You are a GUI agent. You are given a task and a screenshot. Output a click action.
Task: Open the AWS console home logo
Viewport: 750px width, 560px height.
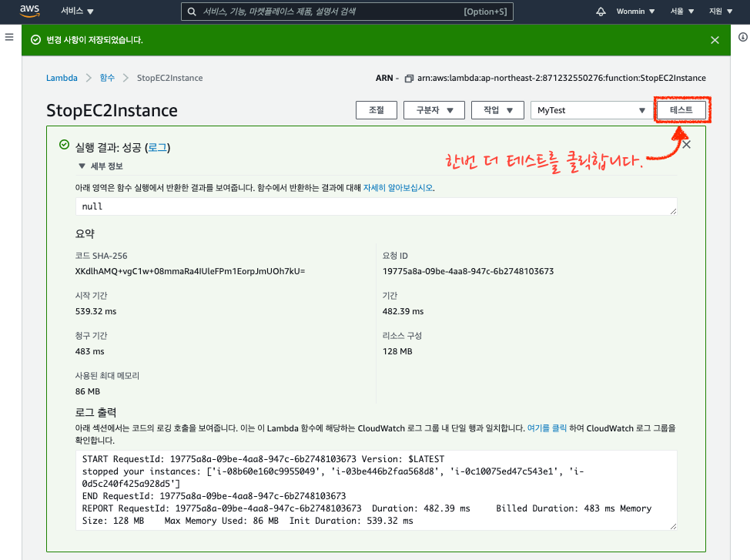pyautogui.click(x=30, y=11)
